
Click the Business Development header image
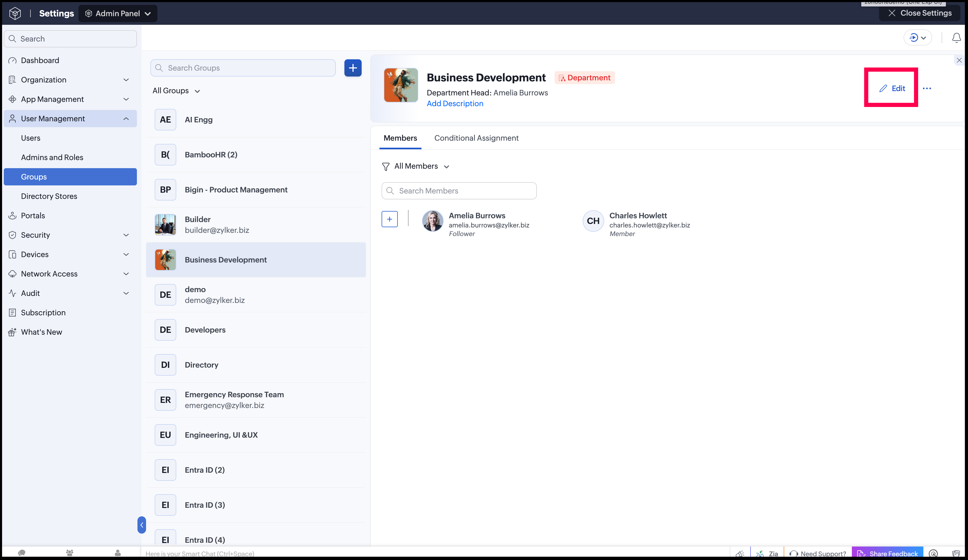(401, 85)
